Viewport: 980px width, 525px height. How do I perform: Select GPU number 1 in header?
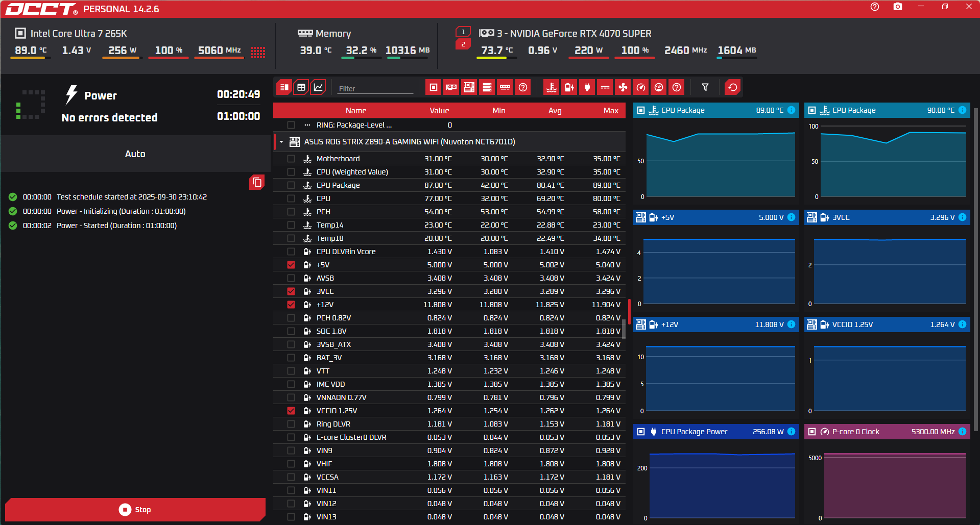pos(463,32)
